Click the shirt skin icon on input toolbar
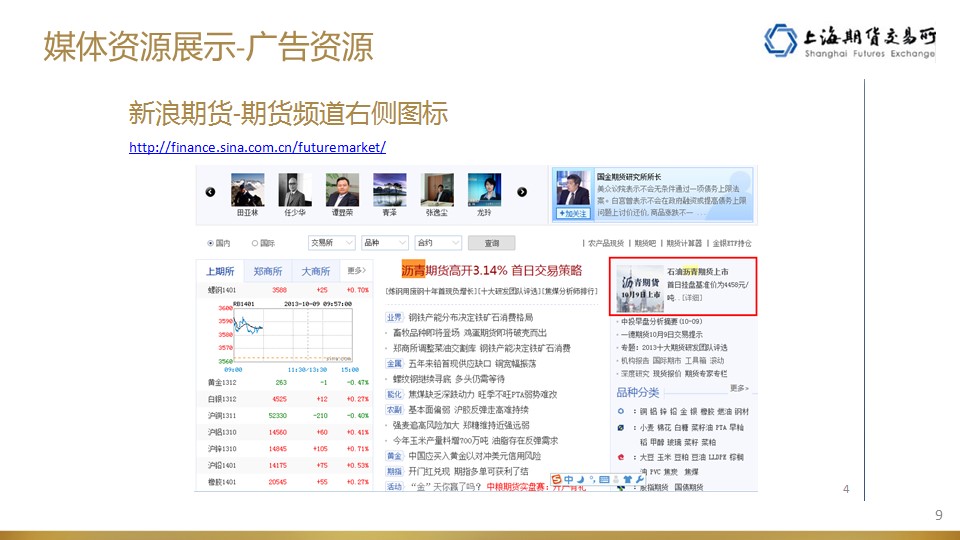 (x=628, y=479)
